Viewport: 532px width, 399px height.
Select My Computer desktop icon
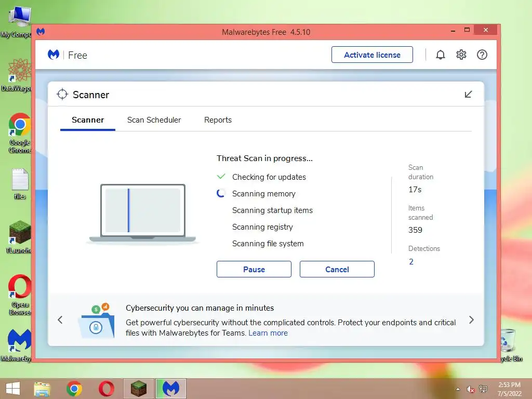[x=17, y=21]
